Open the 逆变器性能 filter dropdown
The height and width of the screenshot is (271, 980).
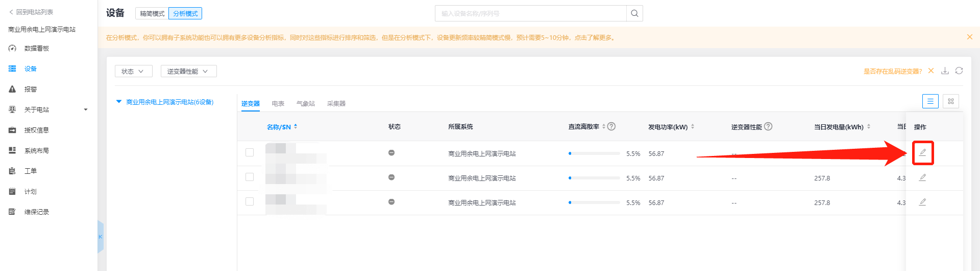(188, 71)
